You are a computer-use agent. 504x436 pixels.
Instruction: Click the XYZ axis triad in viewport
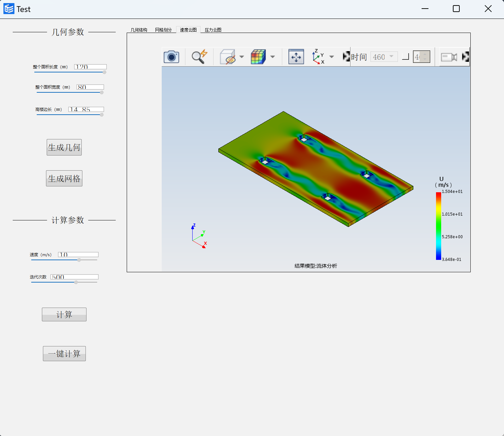(199, 236)
